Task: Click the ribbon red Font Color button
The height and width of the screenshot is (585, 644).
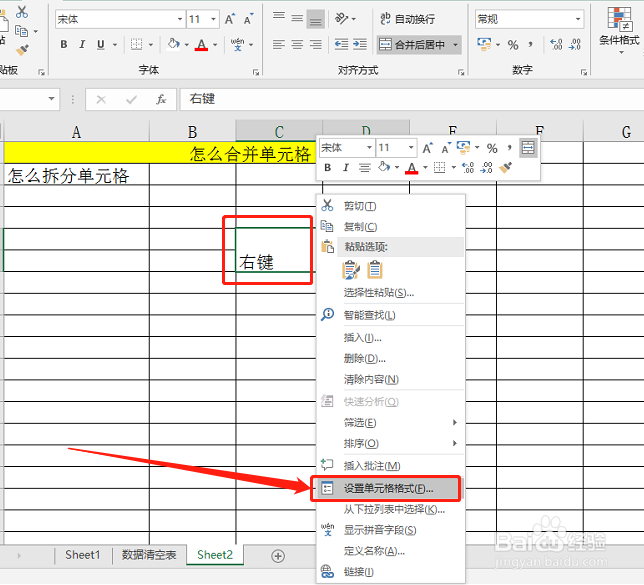Action: point(201,44)
